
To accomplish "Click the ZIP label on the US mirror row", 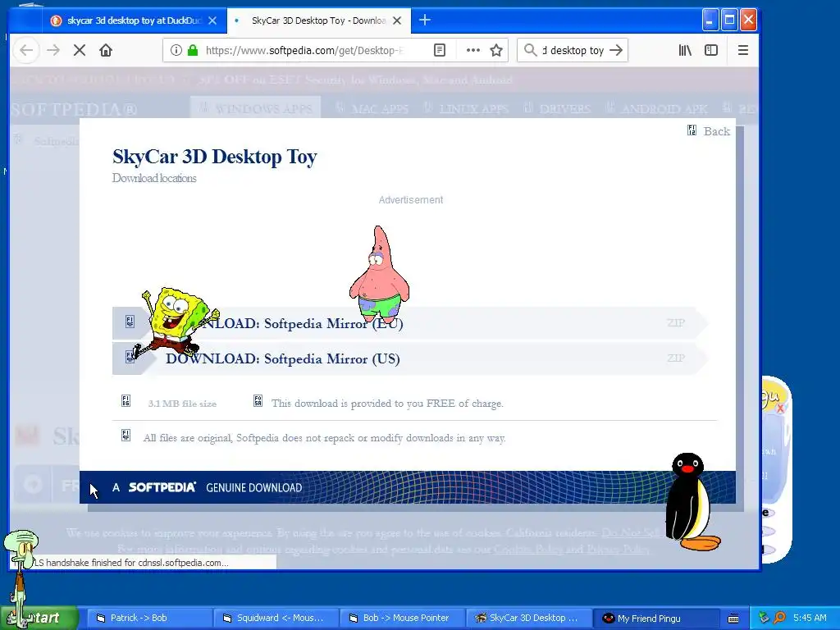I will pyautogui.click(x=676, y=358).
